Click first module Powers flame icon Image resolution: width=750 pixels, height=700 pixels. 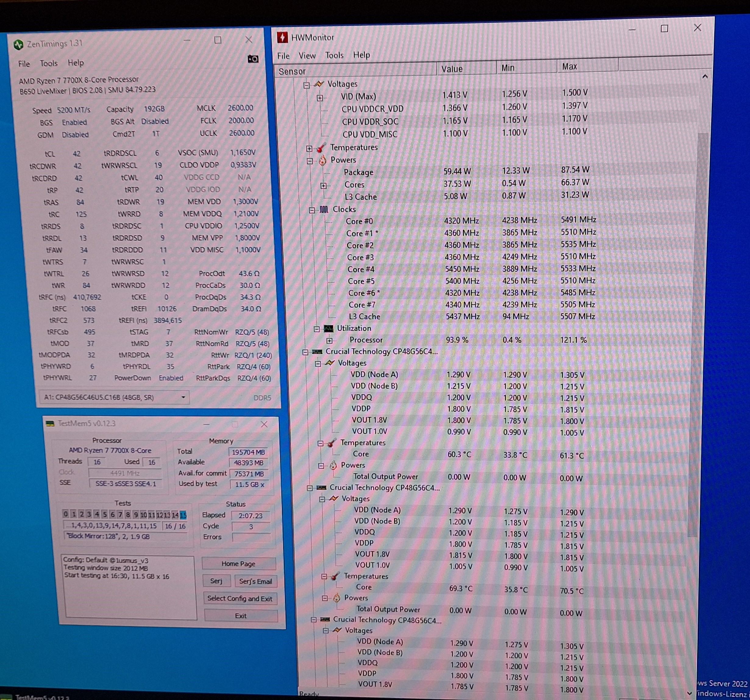point(333,465)
